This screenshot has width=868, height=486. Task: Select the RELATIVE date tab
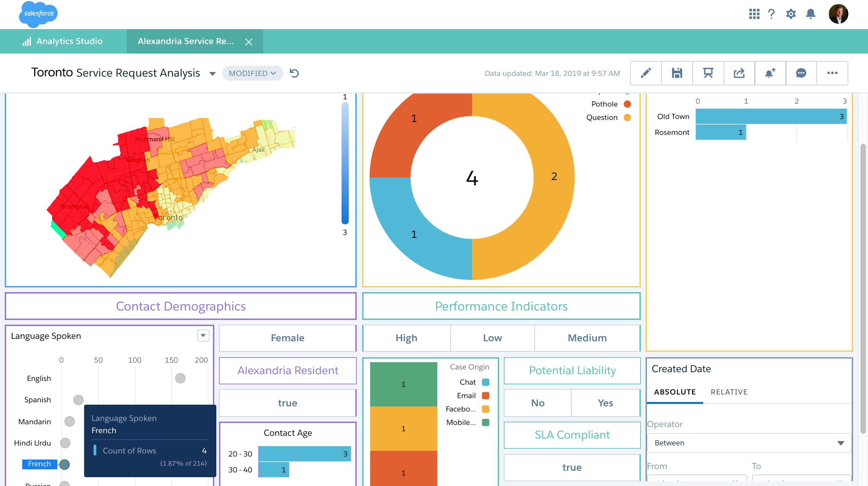coord(729,392)
